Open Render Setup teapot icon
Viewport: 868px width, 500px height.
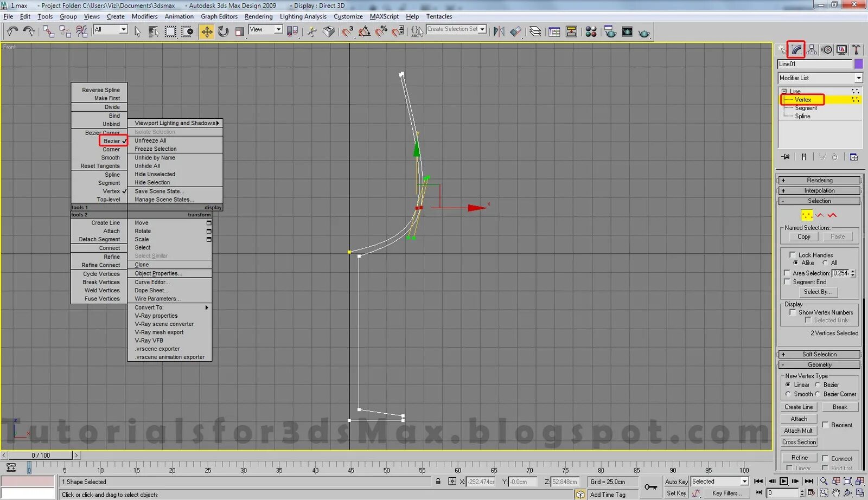(x=610, y=31)
